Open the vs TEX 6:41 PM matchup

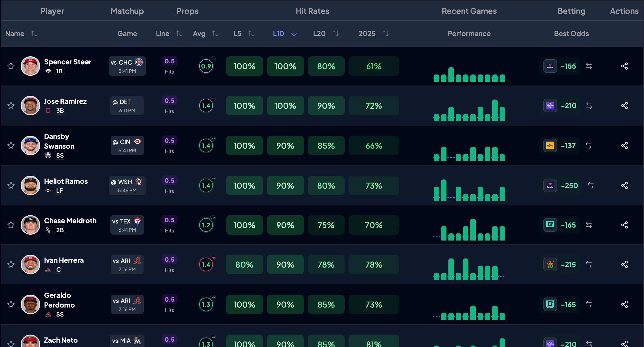click(x=127, y=225)
